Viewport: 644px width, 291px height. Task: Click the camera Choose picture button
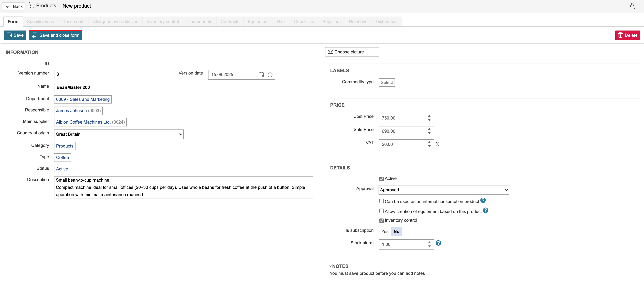point(352,52)
